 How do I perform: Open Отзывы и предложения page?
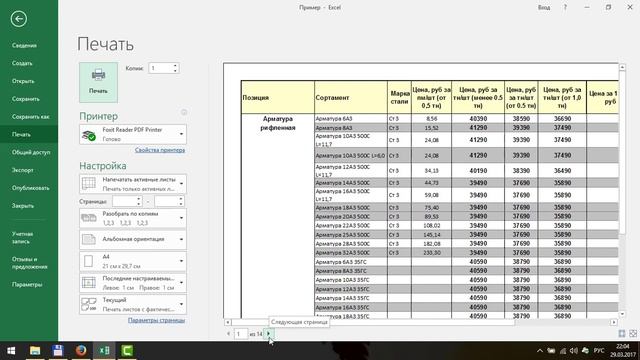[x=29, y=263]
